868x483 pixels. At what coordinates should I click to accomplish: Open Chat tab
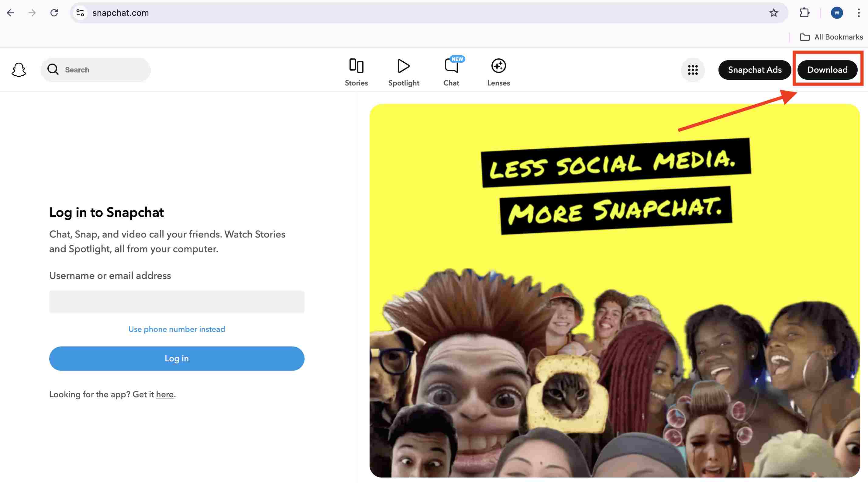click(451, 72)
